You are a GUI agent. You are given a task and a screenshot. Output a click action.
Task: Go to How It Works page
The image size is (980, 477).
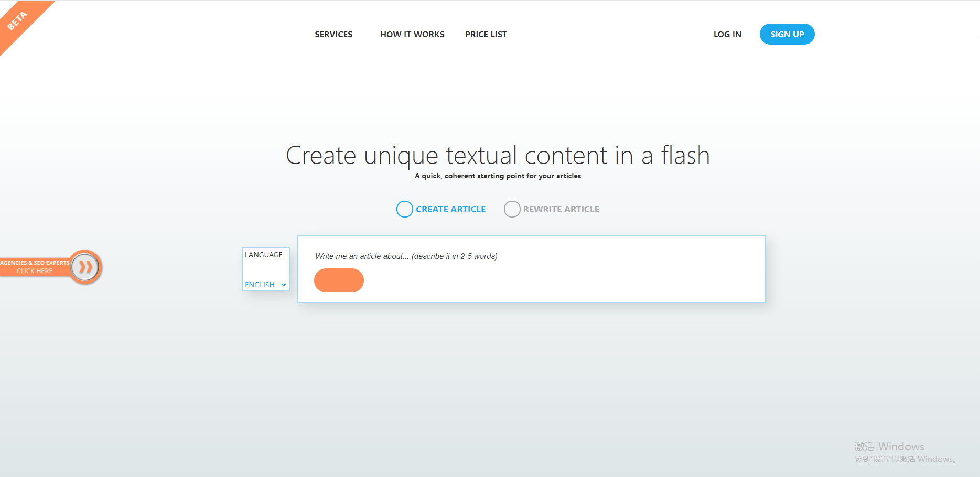point(412,35)
